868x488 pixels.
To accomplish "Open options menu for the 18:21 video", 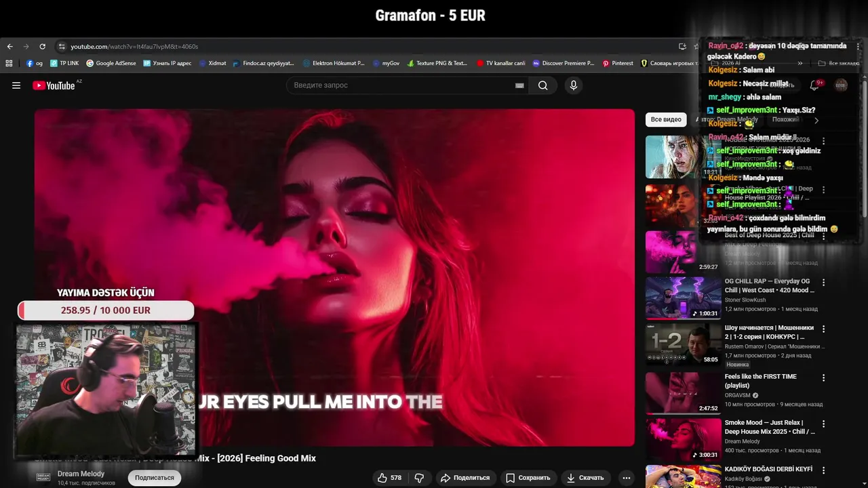I will point(824,141).
